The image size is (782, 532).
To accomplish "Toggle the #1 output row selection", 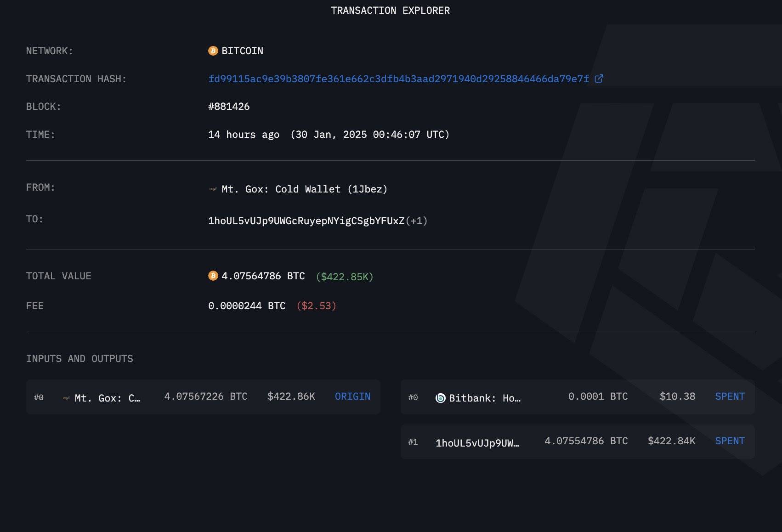I will pos(413,441).
